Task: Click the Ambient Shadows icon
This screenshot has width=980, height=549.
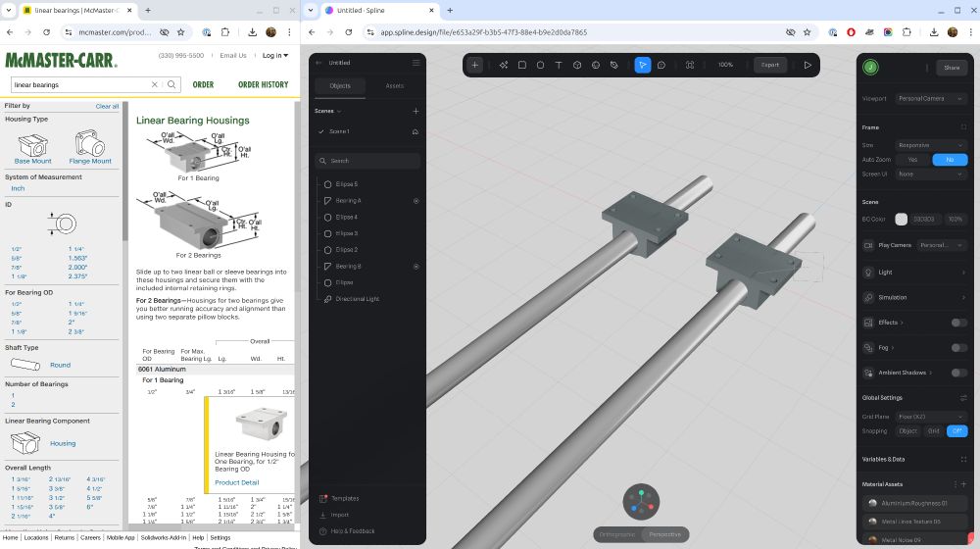Action: [x=868, y=373]
